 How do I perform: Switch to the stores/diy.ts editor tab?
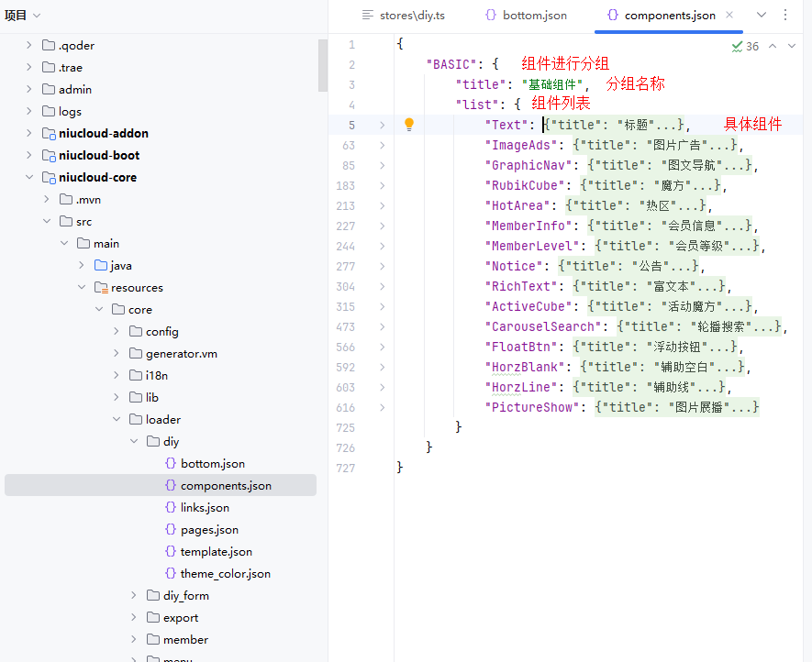coord(403,16)
